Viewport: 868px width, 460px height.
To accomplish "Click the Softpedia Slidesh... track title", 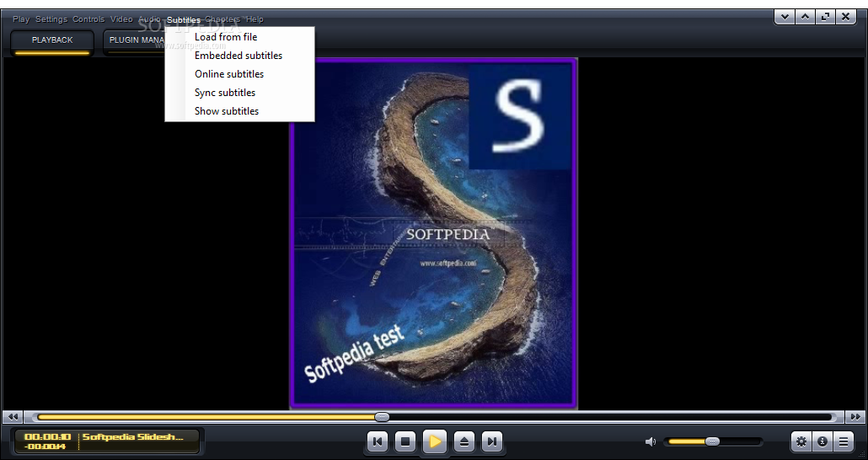I will pos(133,436).
